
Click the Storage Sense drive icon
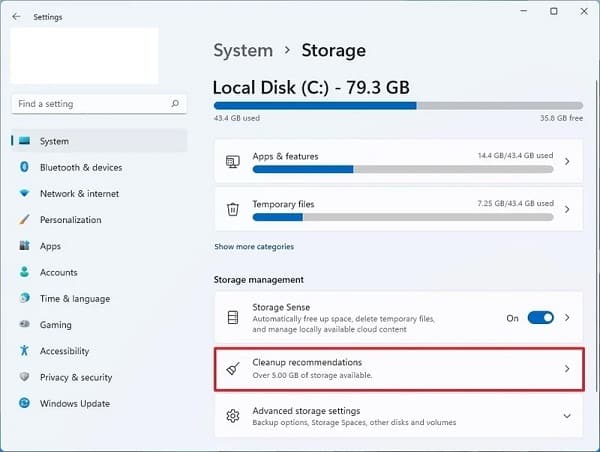coord(233,317)
